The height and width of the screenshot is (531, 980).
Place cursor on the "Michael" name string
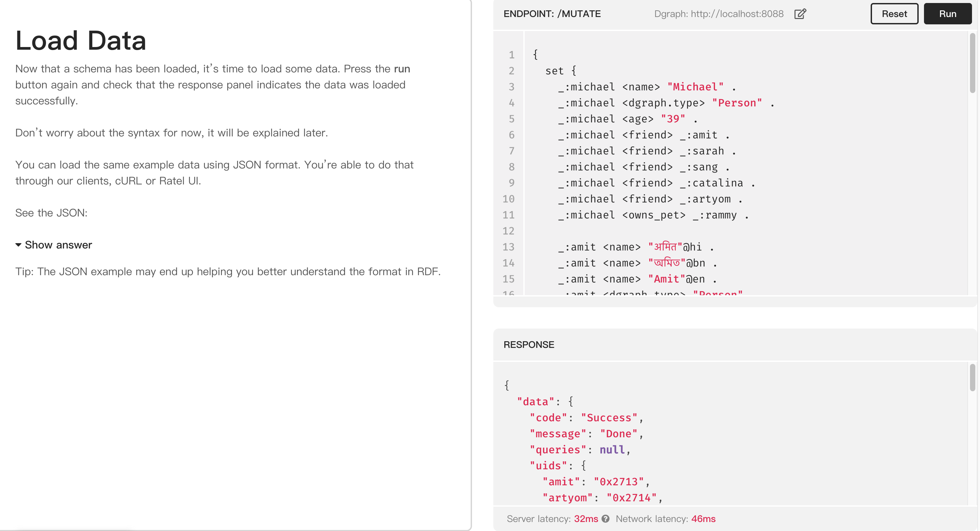pyautogui.click(x=695, y=87)
